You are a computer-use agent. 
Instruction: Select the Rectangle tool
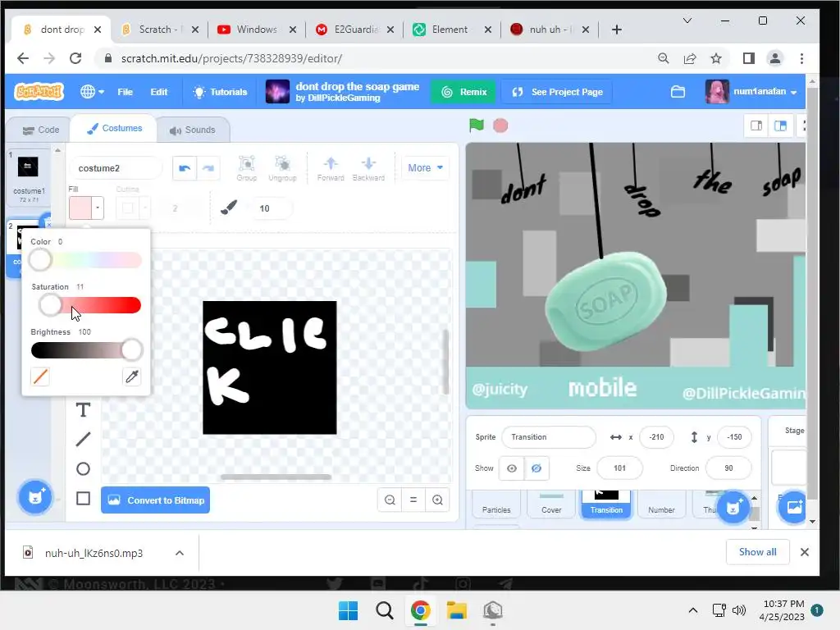pos(83,498)
